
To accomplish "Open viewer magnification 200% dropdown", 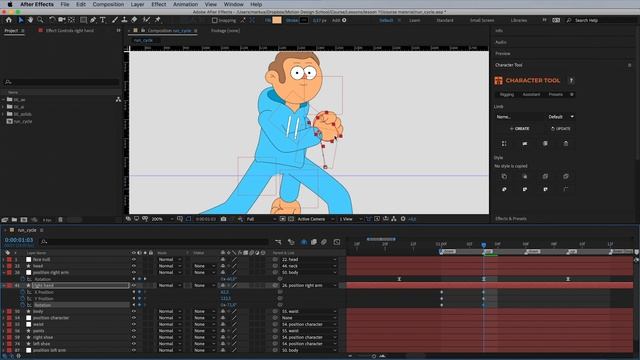I will 162,219.
